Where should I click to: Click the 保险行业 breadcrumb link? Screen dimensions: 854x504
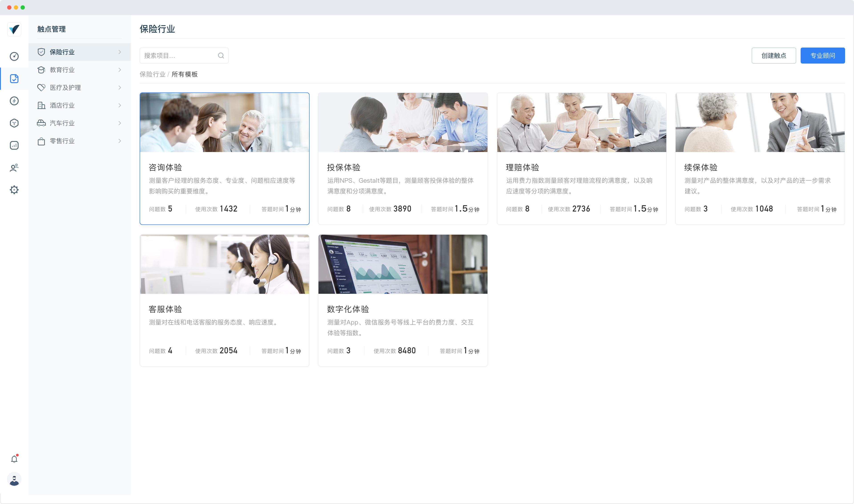(152, 74)
